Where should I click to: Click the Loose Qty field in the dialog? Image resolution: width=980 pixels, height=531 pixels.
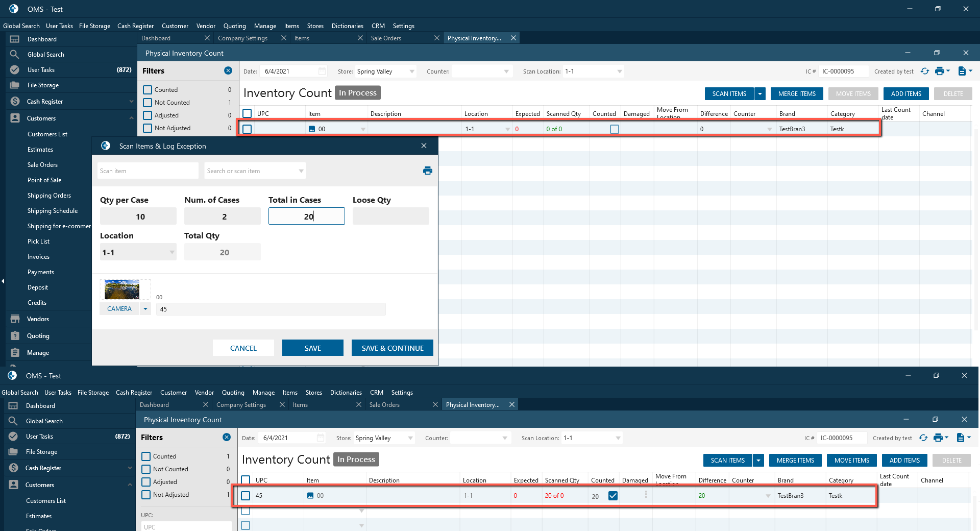click(391, 216)
